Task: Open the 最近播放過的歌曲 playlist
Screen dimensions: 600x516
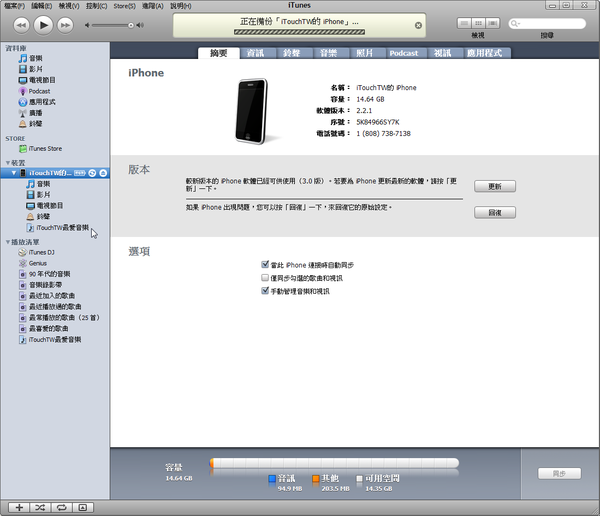Action: (55, 307)
